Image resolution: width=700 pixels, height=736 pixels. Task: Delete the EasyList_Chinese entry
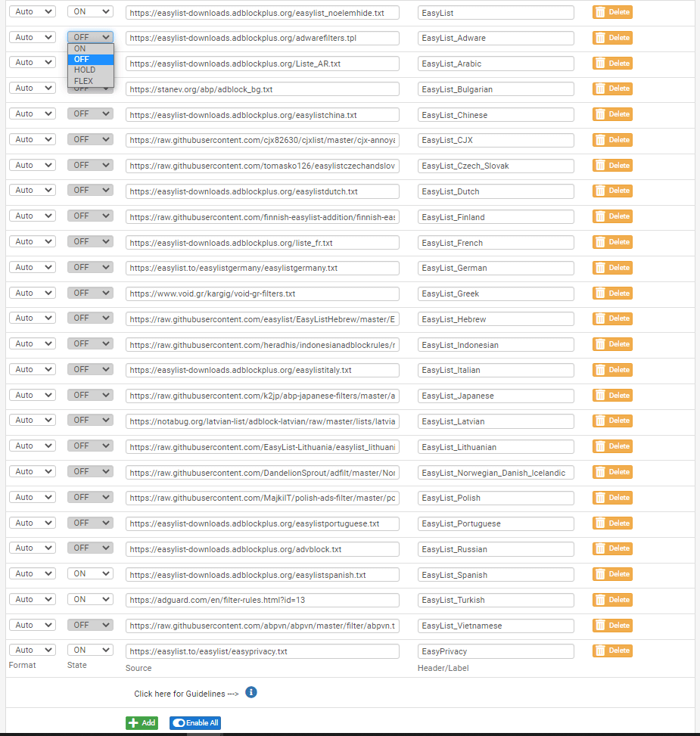pyautogui.click(x=611, y=114)
